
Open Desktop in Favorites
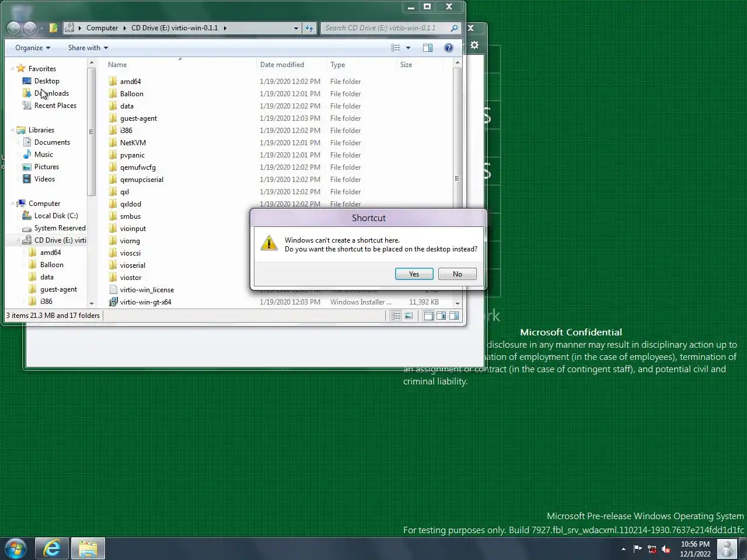point(47,81)
